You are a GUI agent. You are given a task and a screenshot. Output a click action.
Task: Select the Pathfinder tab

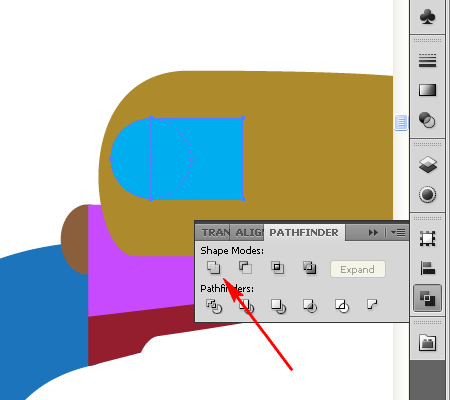pos(304,232)
